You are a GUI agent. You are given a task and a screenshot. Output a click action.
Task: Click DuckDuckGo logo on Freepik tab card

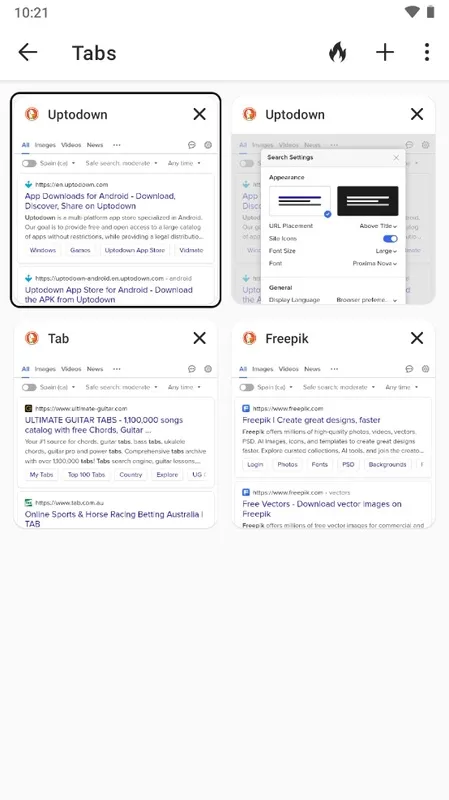tap(250, 338)
